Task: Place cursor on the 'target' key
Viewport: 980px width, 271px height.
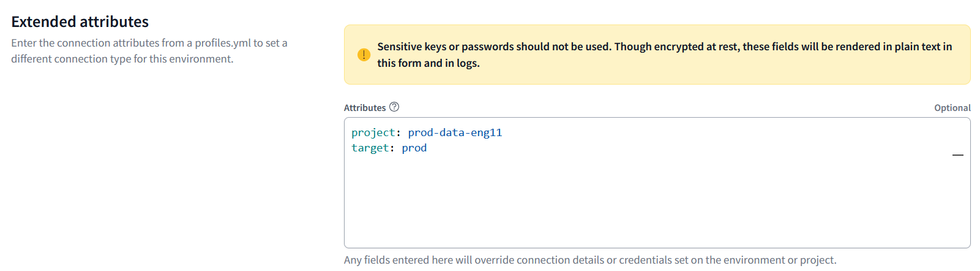Action: [370, 148]
